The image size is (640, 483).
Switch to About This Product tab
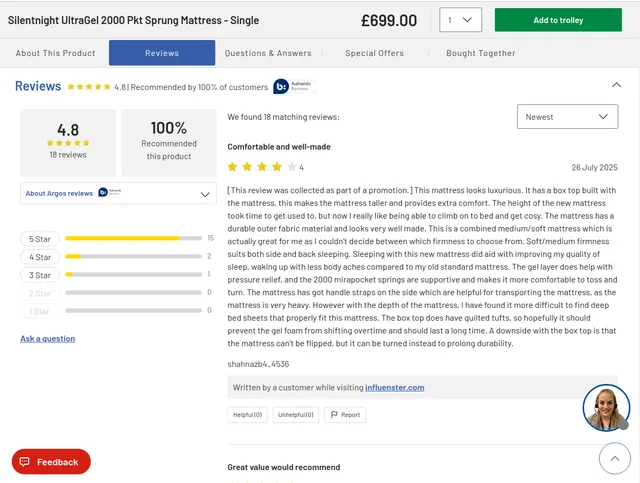point(55,53)
